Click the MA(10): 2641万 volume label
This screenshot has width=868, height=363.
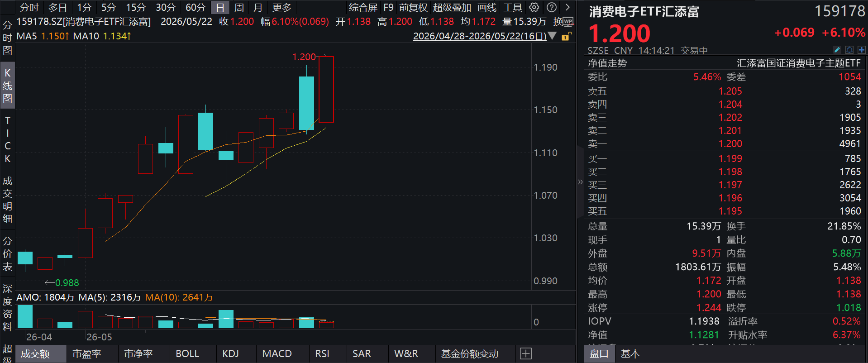pos(179,297)
